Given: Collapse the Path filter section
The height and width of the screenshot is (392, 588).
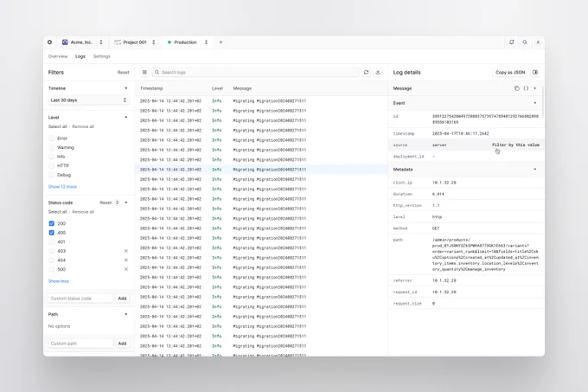Looking at the screenshot, I should coord(126,314).
